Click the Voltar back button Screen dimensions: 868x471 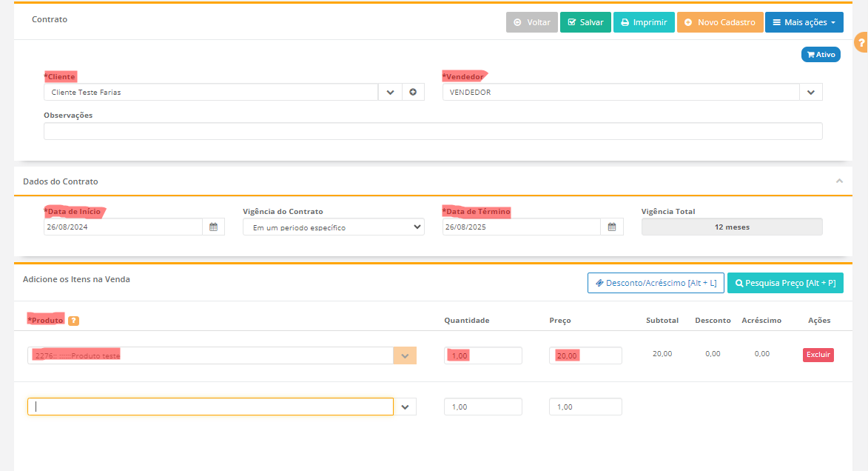(x=531, y=22)
